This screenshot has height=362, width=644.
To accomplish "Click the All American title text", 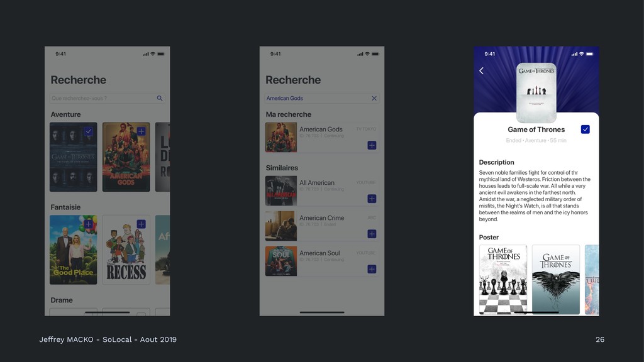I will click(x=317, y=183).
